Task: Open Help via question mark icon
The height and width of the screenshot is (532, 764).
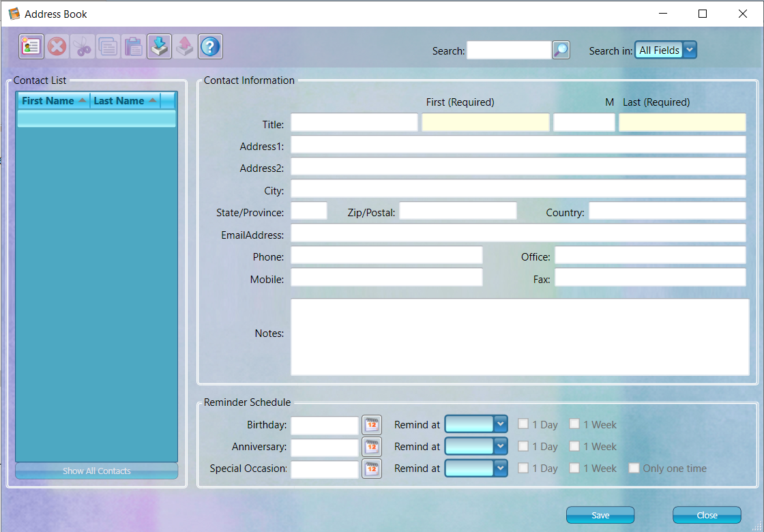Action: [x=211, y=47]
